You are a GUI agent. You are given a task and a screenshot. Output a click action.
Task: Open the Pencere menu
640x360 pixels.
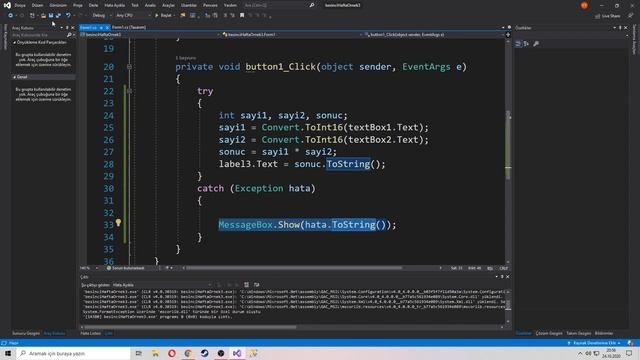[210, 5]
